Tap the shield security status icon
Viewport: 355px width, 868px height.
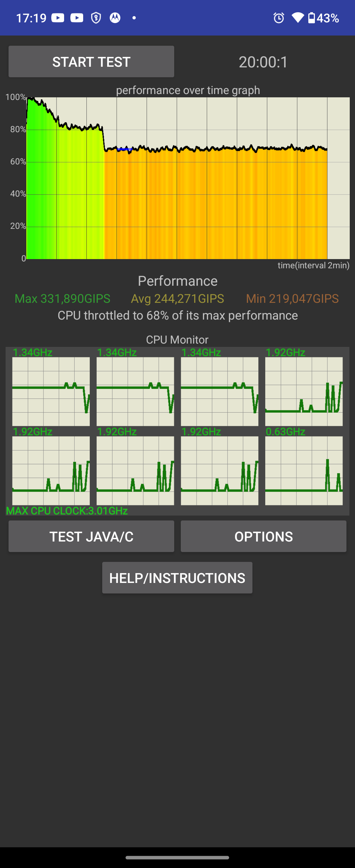(x=96, y=18)
